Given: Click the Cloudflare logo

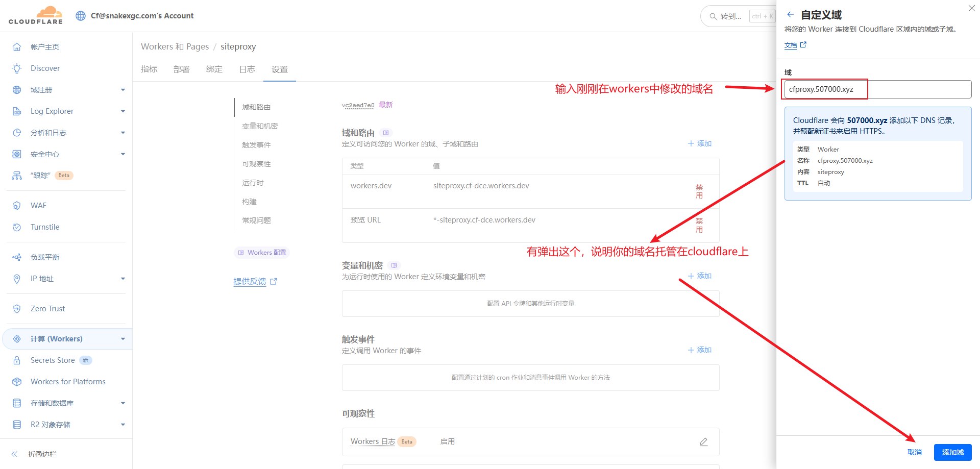Looking at the screenshot, I should pyautogui.click(x=36, y=15).
